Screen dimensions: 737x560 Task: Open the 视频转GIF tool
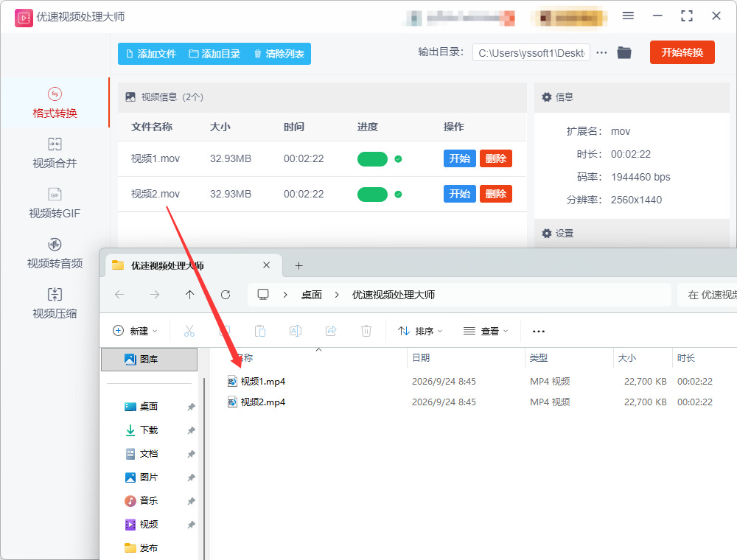[x=55, y=203]
